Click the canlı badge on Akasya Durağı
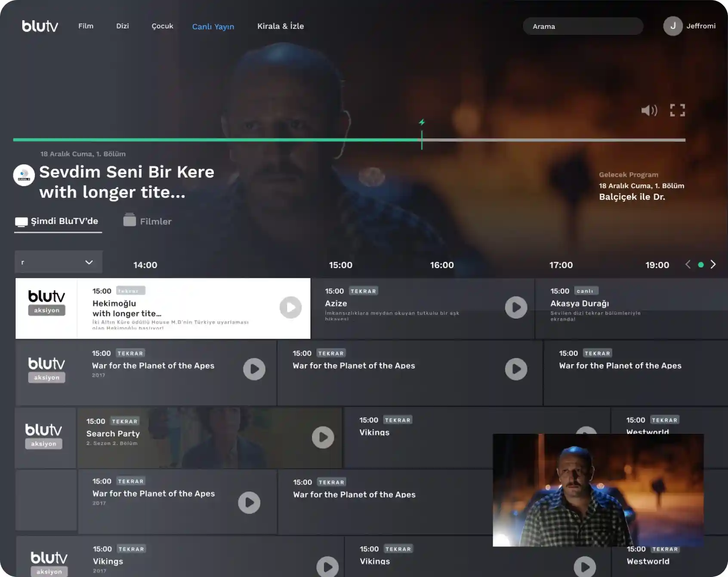The width and height of the screenshot is (728, 577). click(585, 291)
